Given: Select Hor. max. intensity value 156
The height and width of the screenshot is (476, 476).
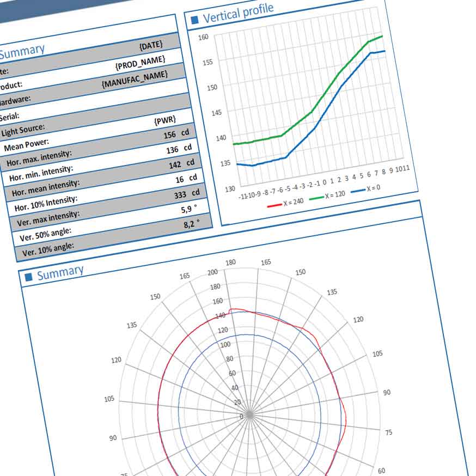Looking at the screenshot, I should tap(170, 135).
